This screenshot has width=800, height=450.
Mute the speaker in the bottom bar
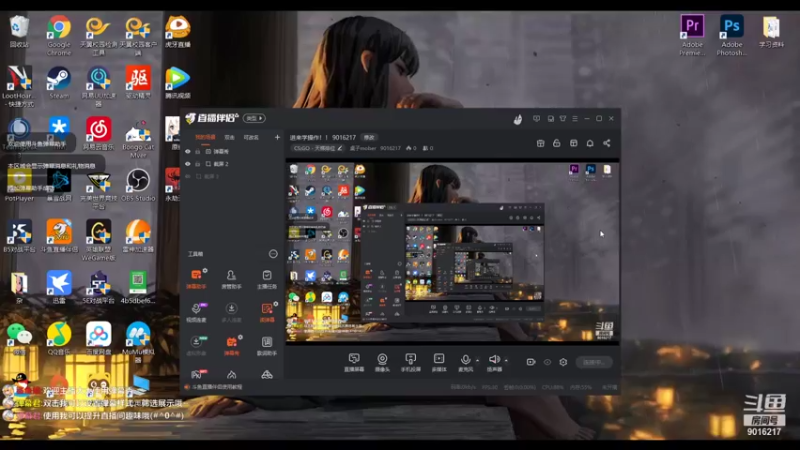coord(494,362)
